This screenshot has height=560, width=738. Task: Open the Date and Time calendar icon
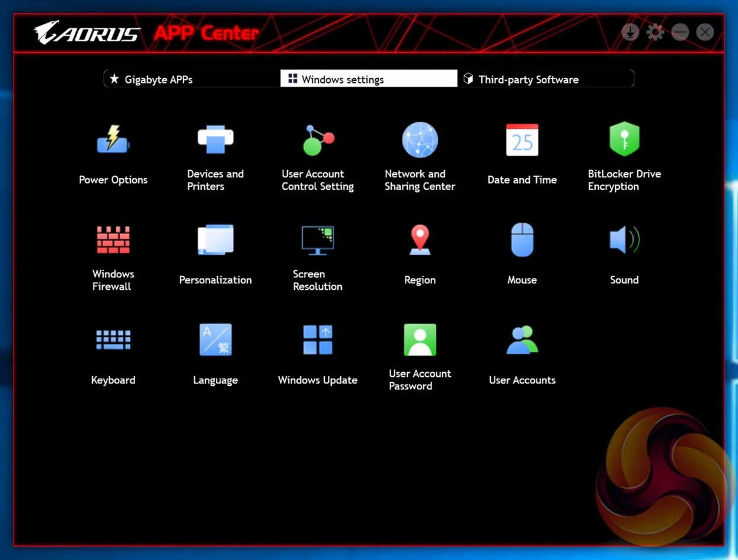coord(522,140)
